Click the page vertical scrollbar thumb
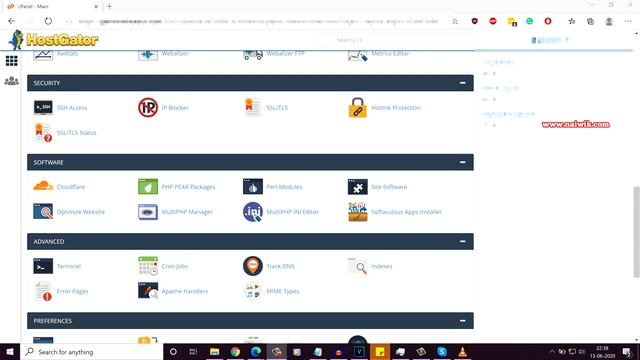This screenshot has width=640, height=360. click(636, 232)
